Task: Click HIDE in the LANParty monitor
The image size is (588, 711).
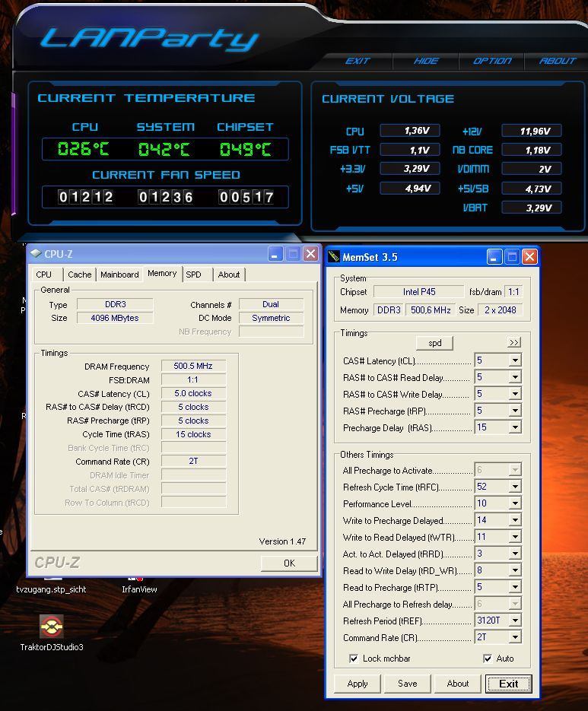Action: coord(426,61)
